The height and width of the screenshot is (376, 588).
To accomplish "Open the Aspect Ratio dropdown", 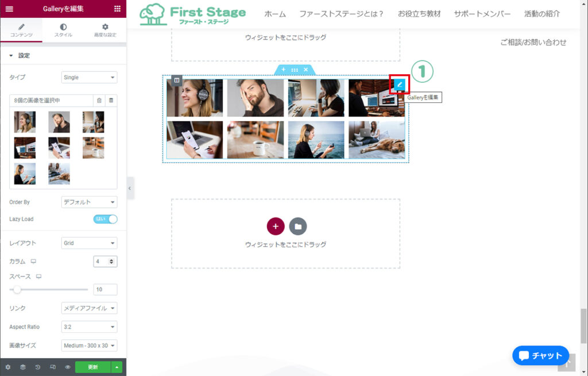I will [89, 327].
